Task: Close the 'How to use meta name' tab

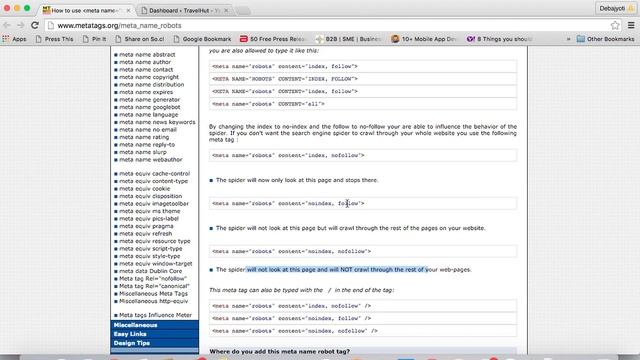Action: click(x=128, y=10)
